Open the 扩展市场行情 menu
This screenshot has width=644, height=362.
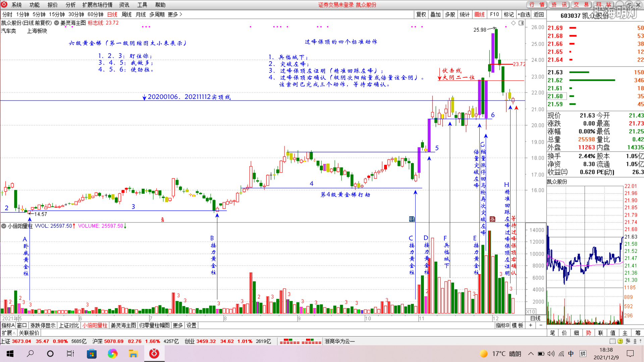(97, 5)
